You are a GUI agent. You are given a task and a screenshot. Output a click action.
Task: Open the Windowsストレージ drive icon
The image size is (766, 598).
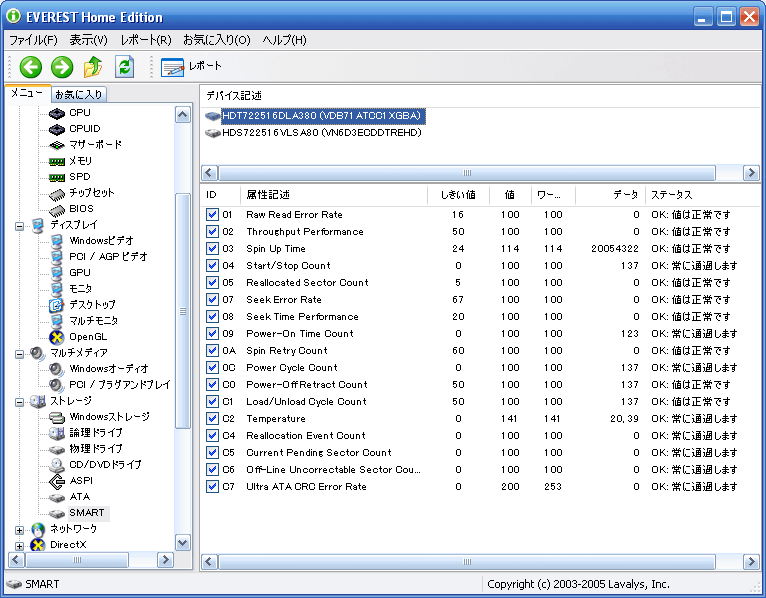[57, 417]
